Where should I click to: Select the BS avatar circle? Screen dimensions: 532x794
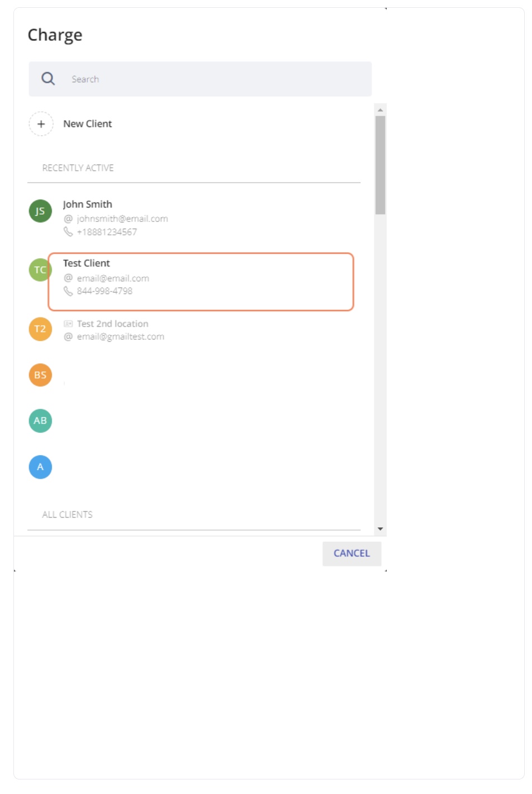point(40,375)
